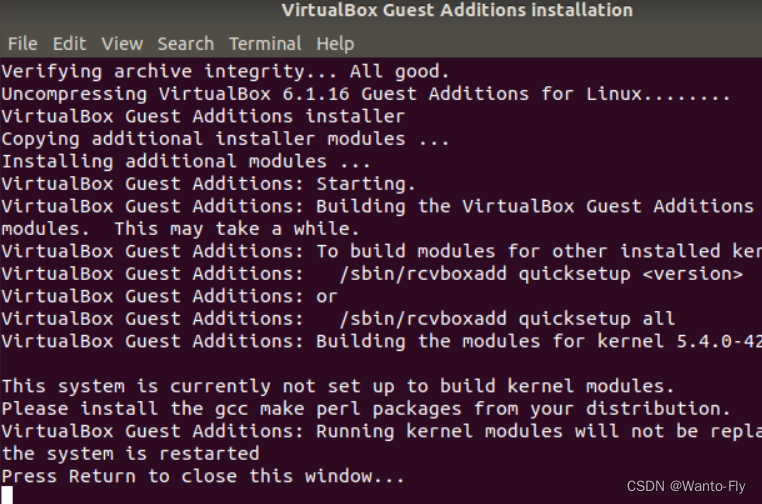762x504 pixels.
Task: Click the 'Uncompressing VirtualBox 6.1.16' line
Action: point(365,94)
